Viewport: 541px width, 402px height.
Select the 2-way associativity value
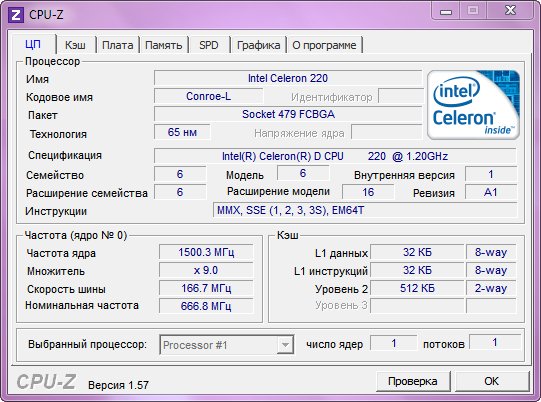[x=491, y=288]
